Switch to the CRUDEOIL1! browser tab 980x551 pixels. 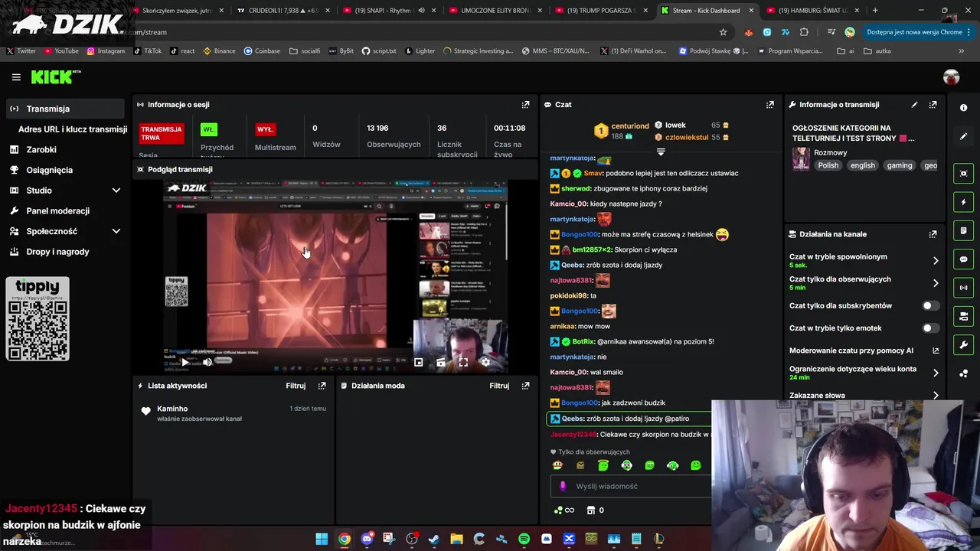(x=279, y=11)
